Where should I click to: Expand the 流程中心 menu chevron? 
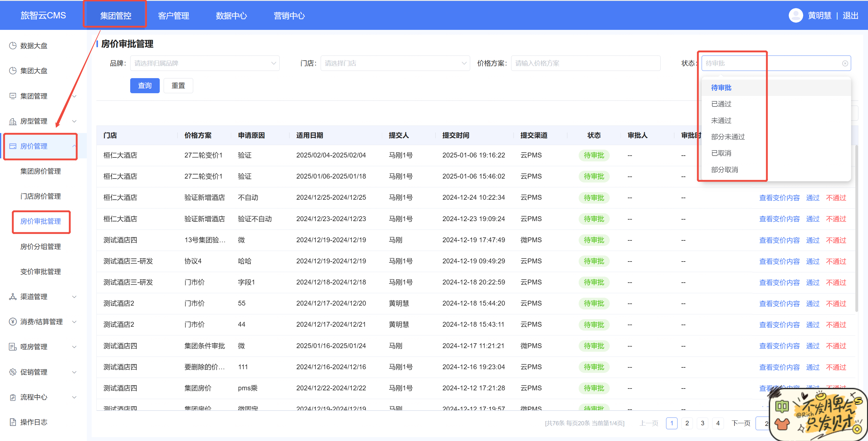(x=74, y=397)
